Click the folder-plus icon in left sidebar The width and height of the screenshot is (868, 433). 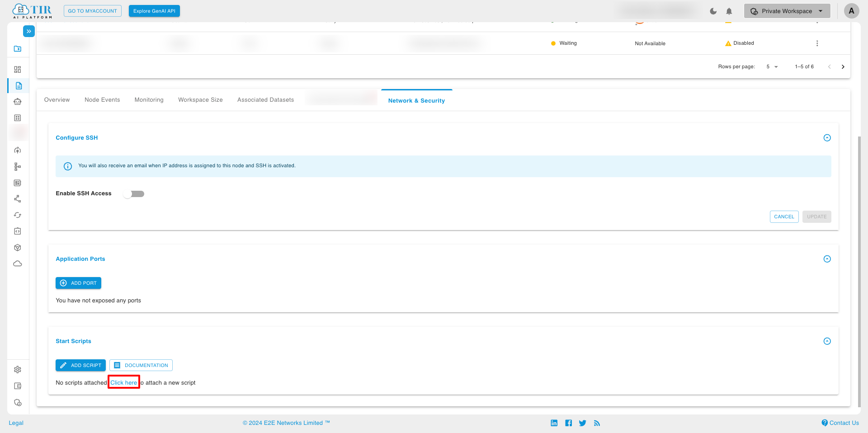coord(18,49)
